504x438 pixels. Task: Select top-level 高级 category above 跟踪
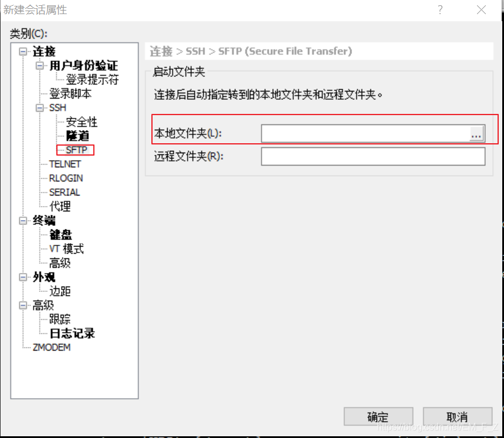43,305
